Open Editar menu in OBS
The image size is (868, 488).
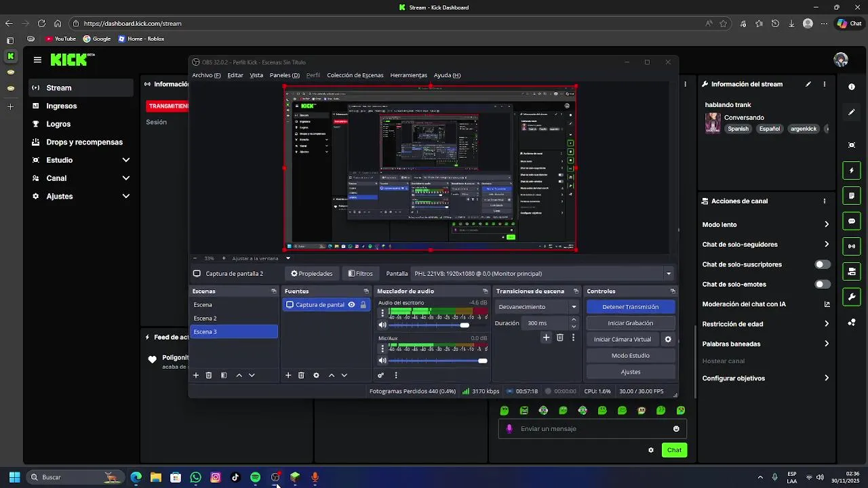(235, 75)
